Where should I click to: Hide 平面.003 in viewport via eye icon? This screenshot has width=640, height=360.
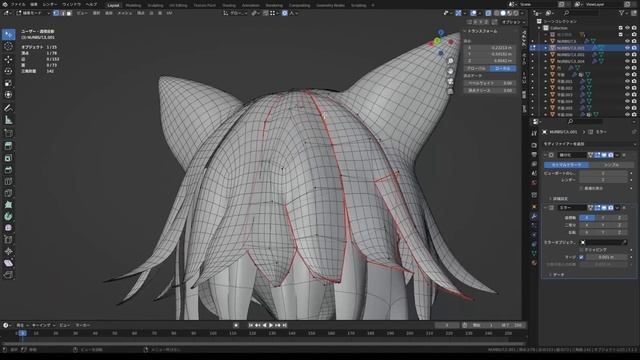click(x=627, y=95)
